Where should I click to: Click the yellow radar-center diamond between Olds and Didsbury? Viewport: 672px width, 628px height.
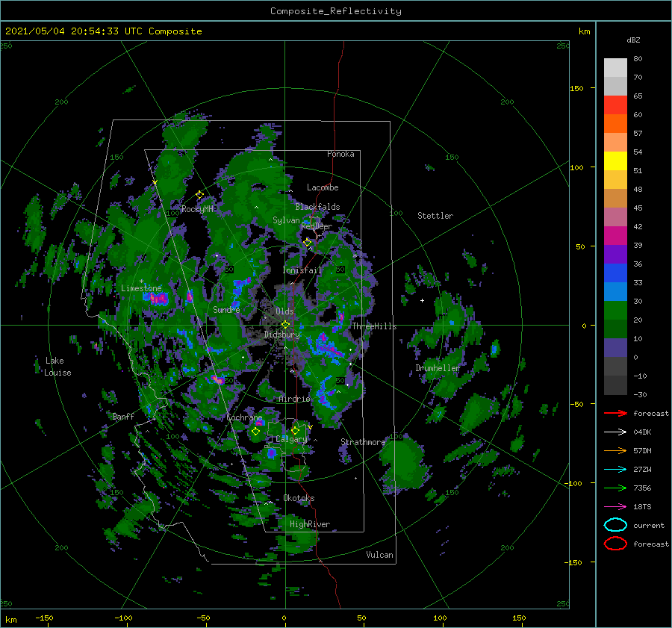(x=285, y=325)
